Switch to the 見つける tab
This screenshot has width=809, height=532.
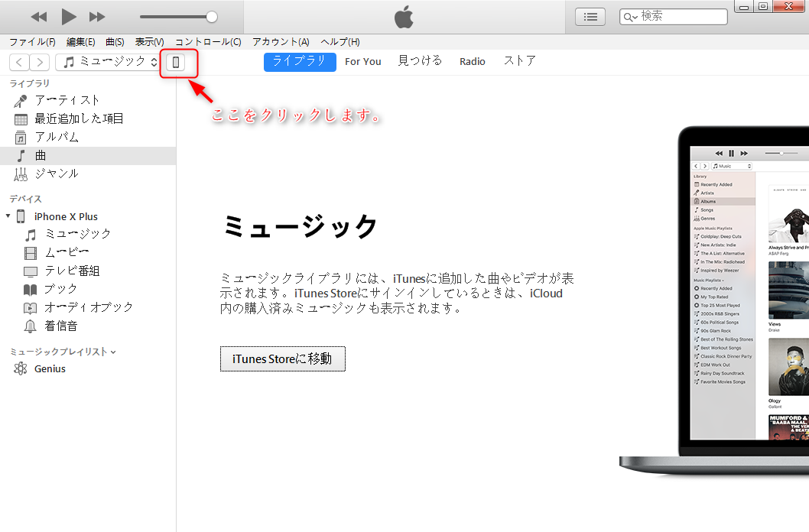pos(420,61)
